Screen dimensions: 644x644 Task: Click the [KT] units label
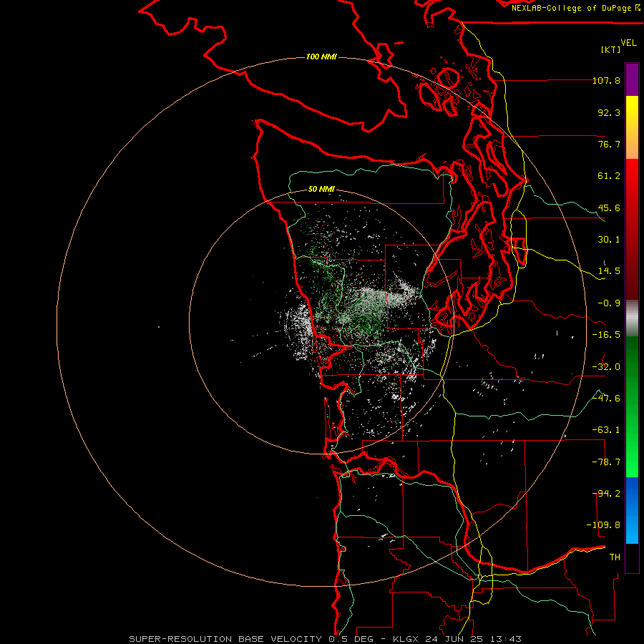click(610, 49)
